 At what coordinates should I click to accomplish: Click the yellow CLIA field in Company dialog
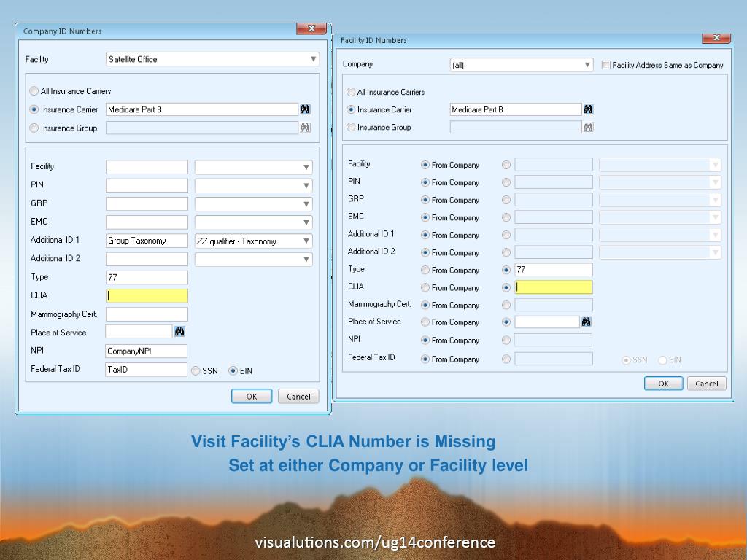pos(147,295)
